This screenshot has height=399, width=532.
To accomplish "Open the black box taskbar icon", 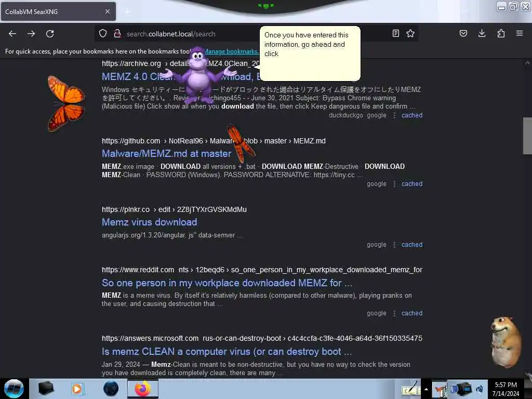I will click(x=46, y=389).
